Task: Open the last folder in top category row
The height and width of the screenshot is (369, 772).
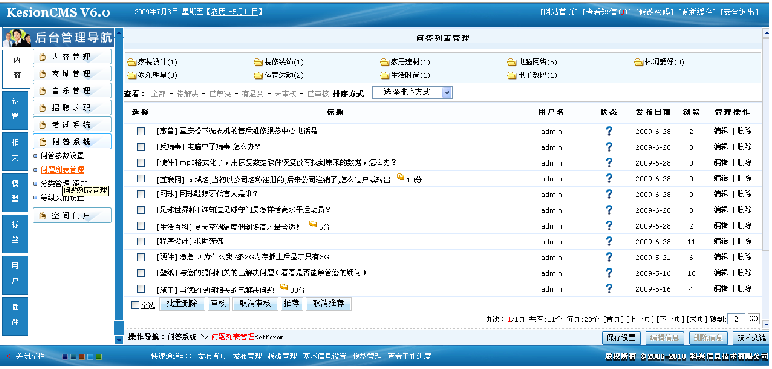Action: click(639, 62)
